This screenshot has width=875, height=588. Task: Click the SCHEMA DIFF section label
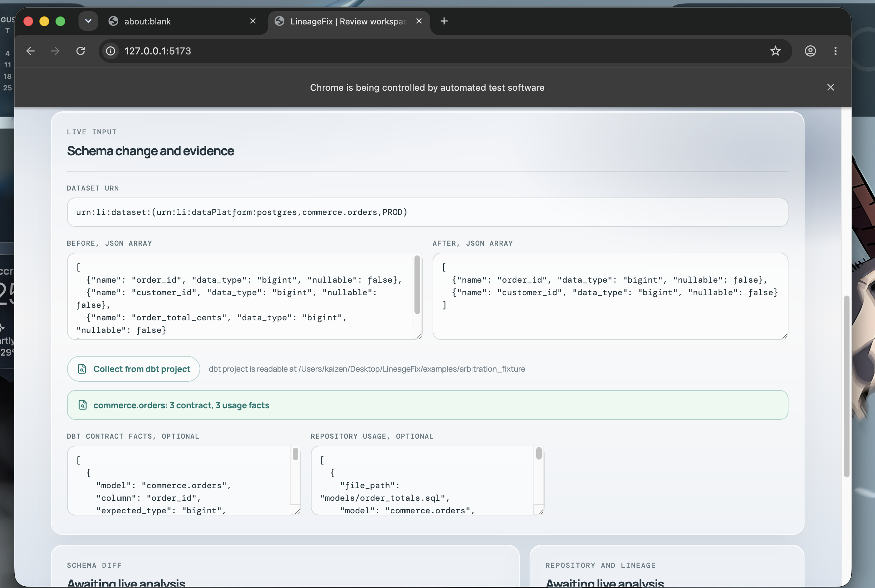point(94,566)
